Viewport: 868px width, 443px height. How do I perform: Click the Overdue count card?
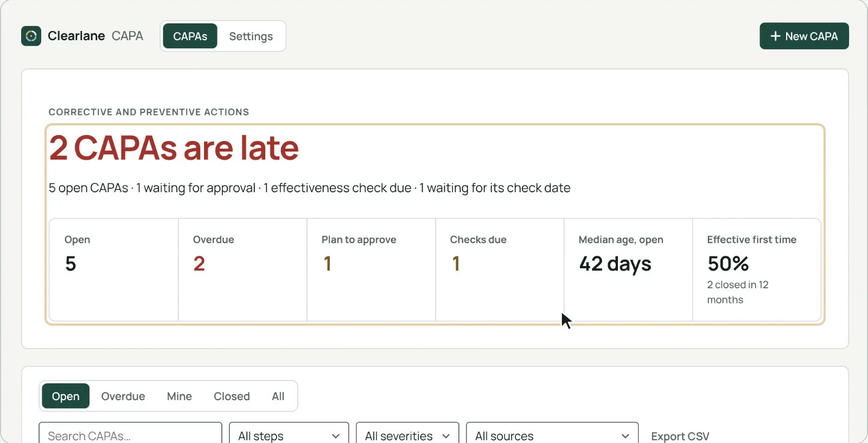pos(242,270)
